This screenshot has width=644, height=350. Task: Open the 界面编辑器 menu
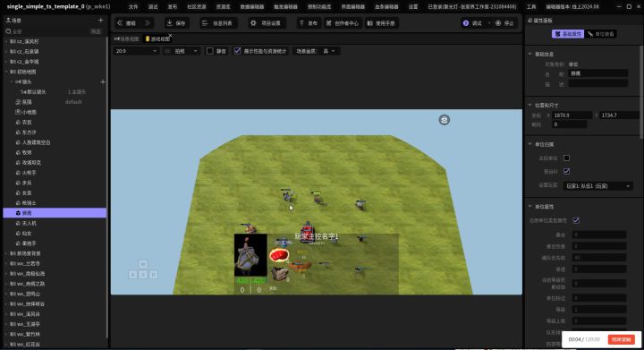pyautogui.click(x=352, y=7)
